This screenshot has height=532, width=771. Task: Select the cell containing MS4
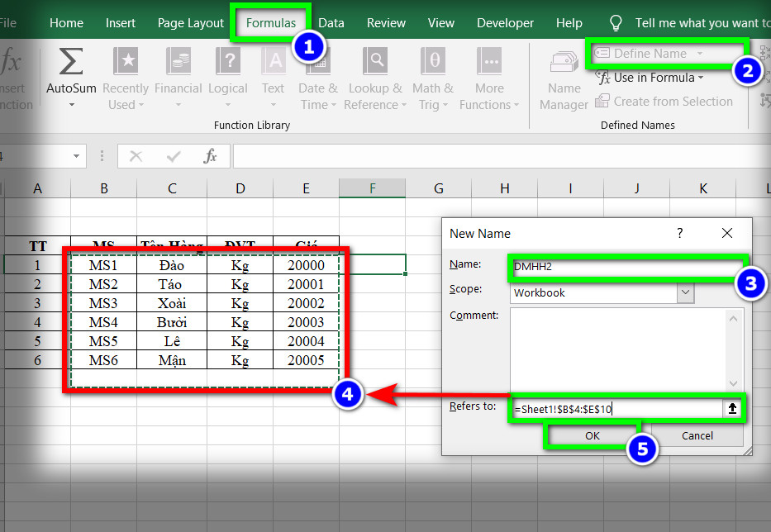pyautogui.click(x=103, y=322)
